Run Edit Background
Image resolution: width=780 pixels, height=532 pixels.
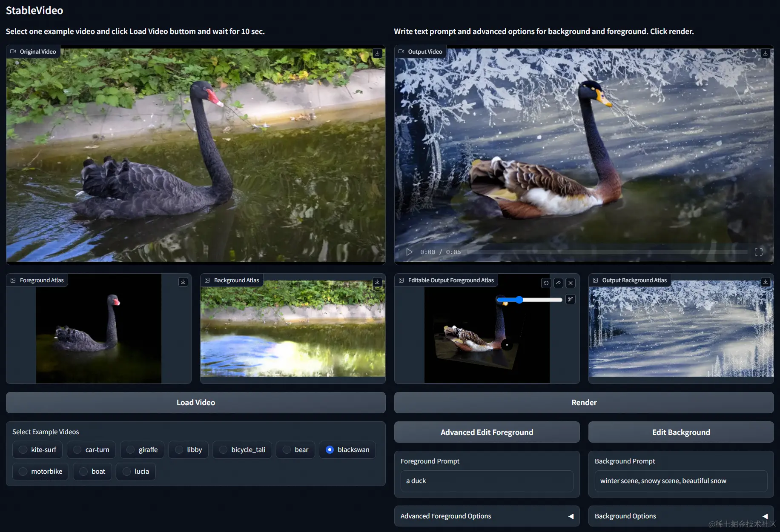(x=681, y=432)
